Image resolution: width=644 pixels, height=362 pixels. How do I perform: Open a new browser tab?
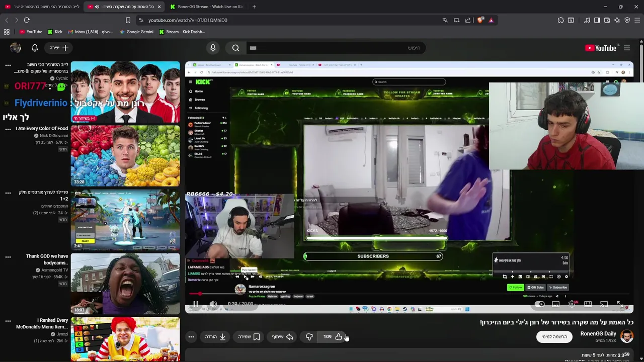click(x=254, y=7)
